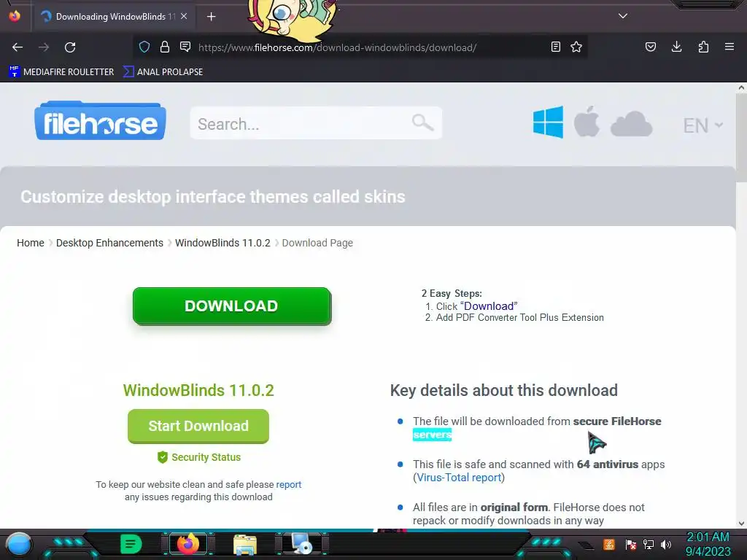Click the orange Java tray icon
Viewport: 747px width, 560px height.
[x=609, y=544]
